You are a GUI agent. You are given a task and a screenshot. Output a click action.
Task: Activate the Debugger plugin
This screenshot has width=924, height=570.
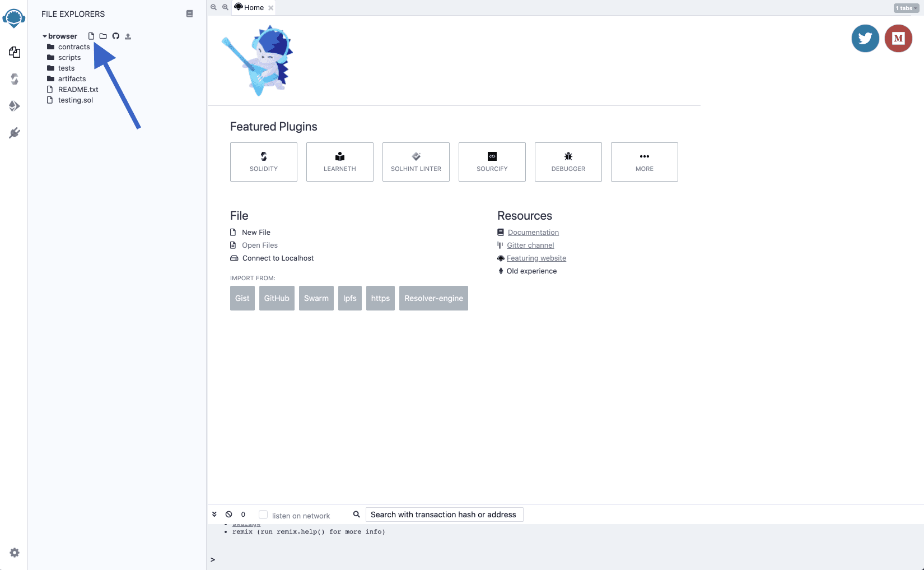coord(568,162)
